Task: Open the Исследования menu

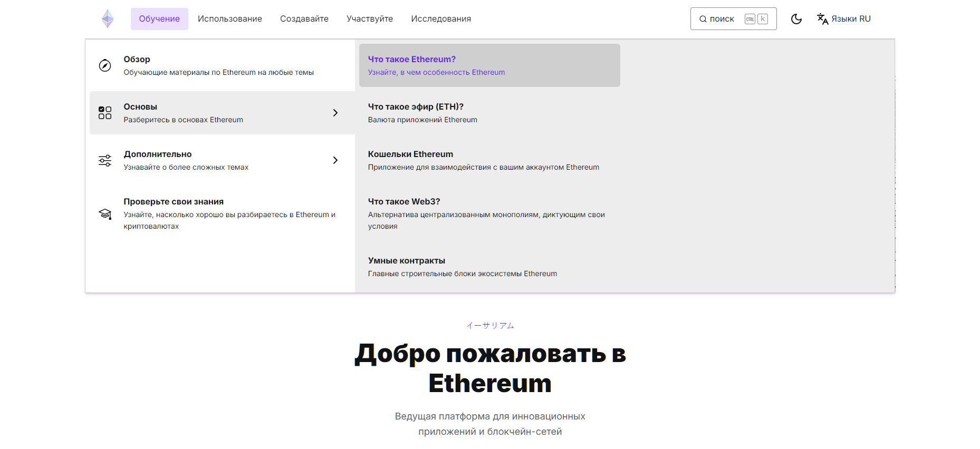Action: (441, 19)
